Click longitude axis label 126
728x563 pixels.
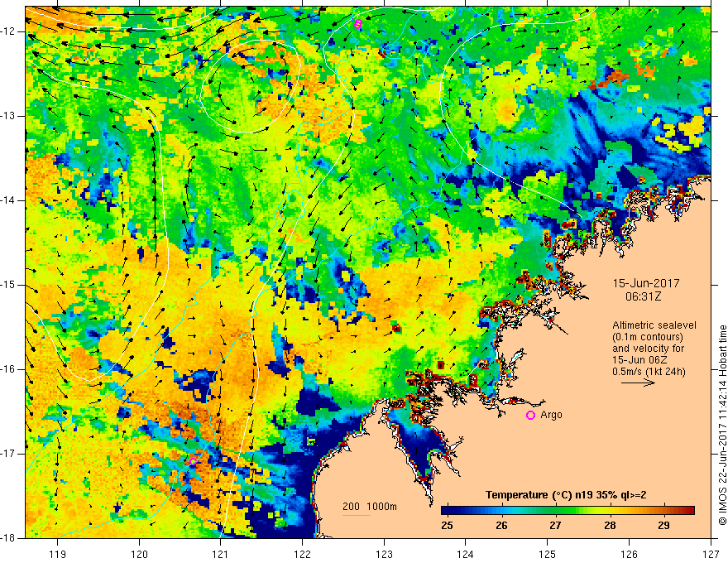click(x=629, y=554)
